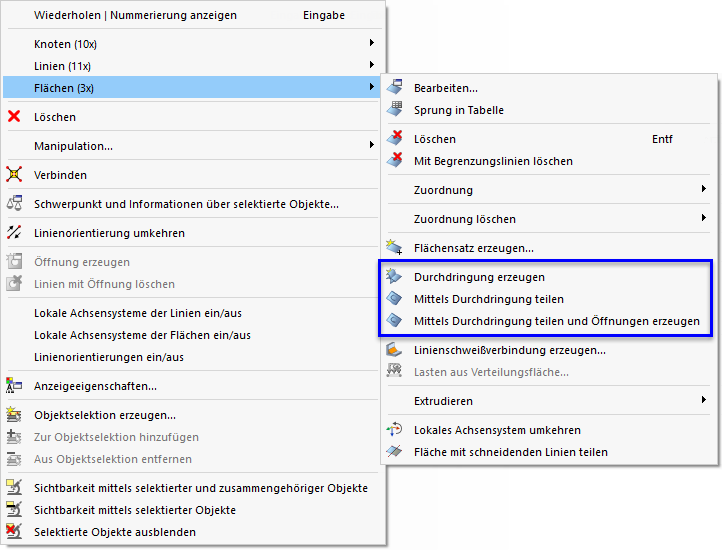Open Anzeigeeigenschaften... dialog entry
The width and height of the screenshot is (722, 550).
click(95, 386)
